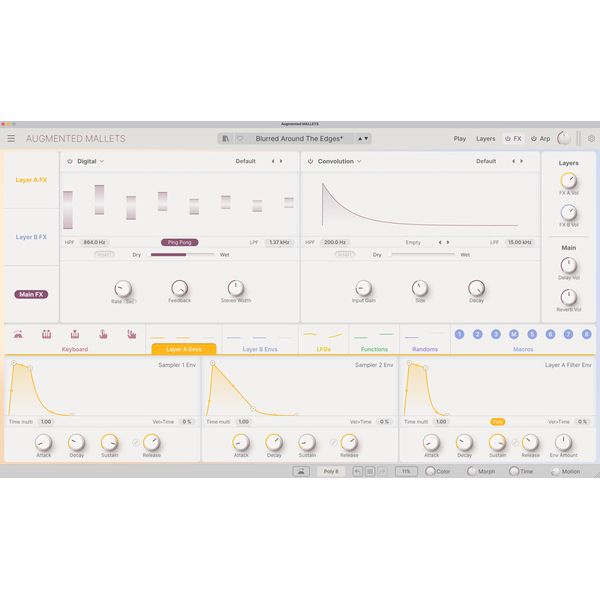
Task: Click the Convolution LPF 15.00 kHz field
Action: point(520,242)
